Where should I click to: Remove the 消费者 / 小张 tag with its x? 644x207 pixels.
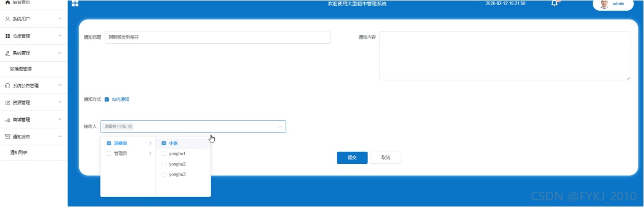click(x=130, y=126)
